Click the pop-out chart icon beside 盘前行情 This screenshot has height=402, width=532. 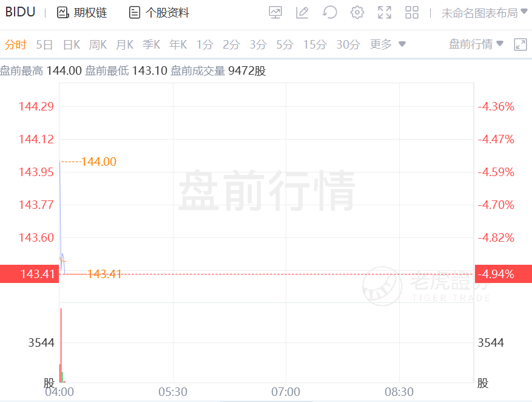(x=520, y=44)
